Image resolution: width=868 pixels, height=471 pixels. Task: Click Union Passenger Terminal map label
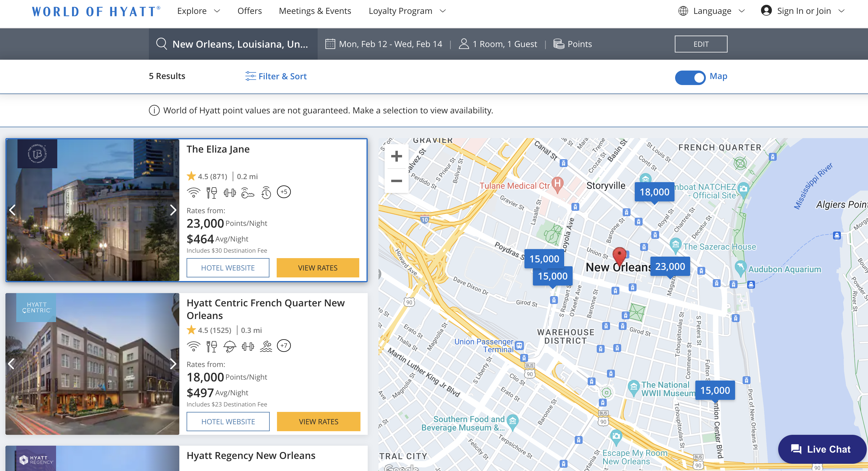[484, 346]
